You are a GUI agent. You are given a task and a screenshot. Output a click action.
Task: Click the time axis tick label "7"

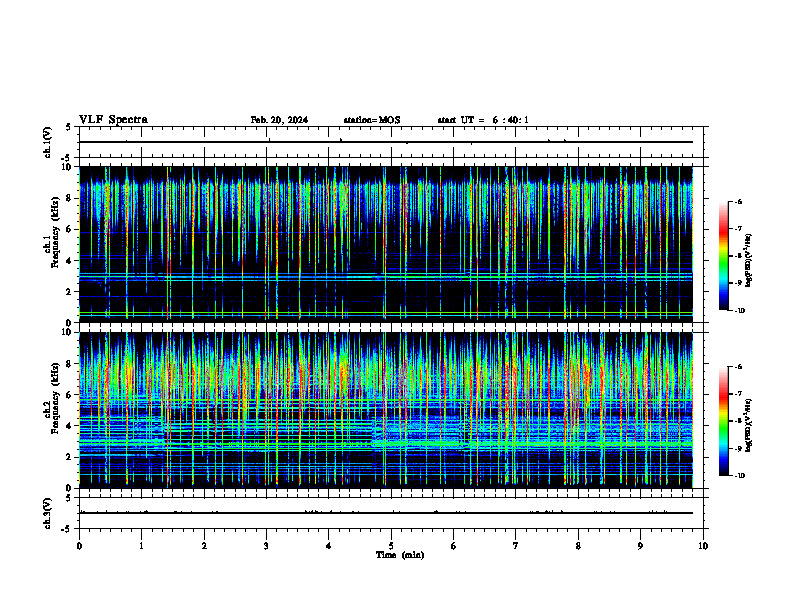(x=516, y=546)
